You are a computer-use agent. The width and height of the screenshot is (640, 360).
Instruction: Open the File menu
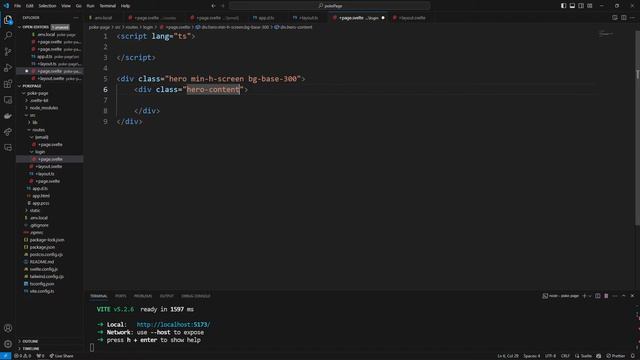tap(17, 6)
